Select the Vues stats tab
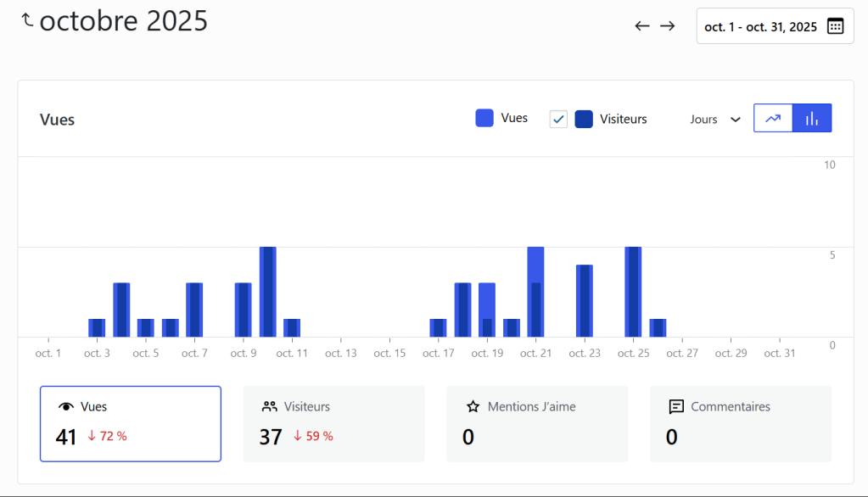 [131, 424]
